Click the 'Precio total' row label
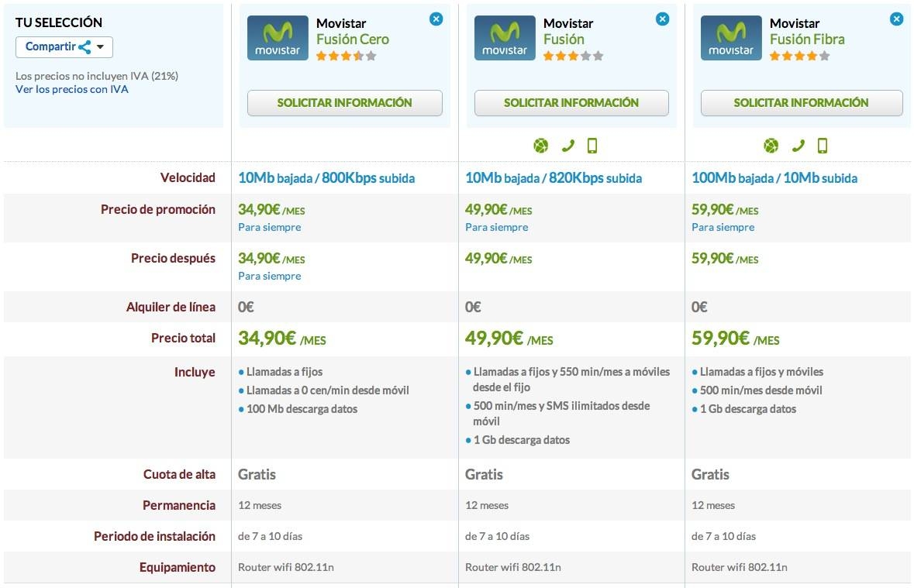Viewport: 914px width, 588px height. pos(183,338)
